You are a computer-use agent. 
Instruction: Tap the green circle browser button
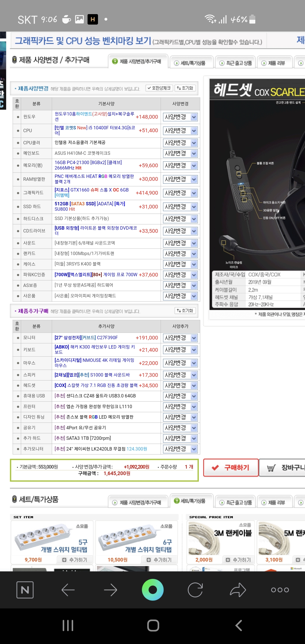(153, 590)
